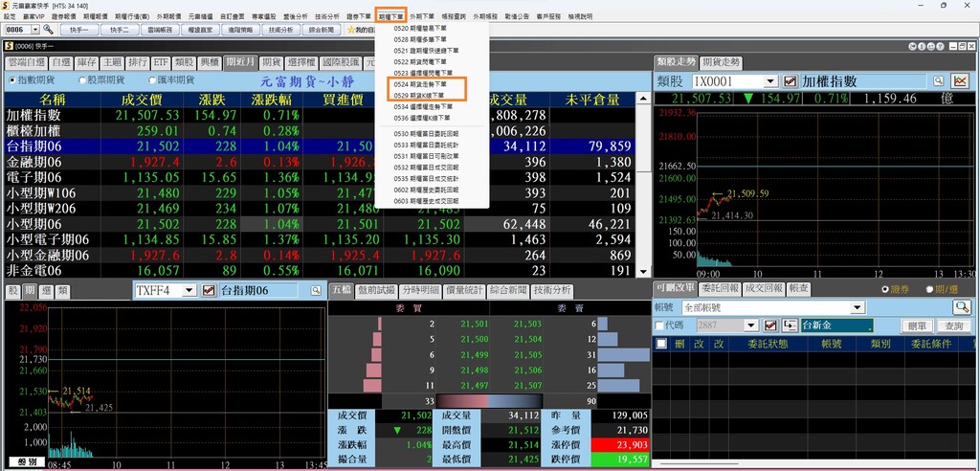The width and height of the screenshot is (980, 471).
Task: Open the IX0001 類股 dropdown
Action: 770,81
